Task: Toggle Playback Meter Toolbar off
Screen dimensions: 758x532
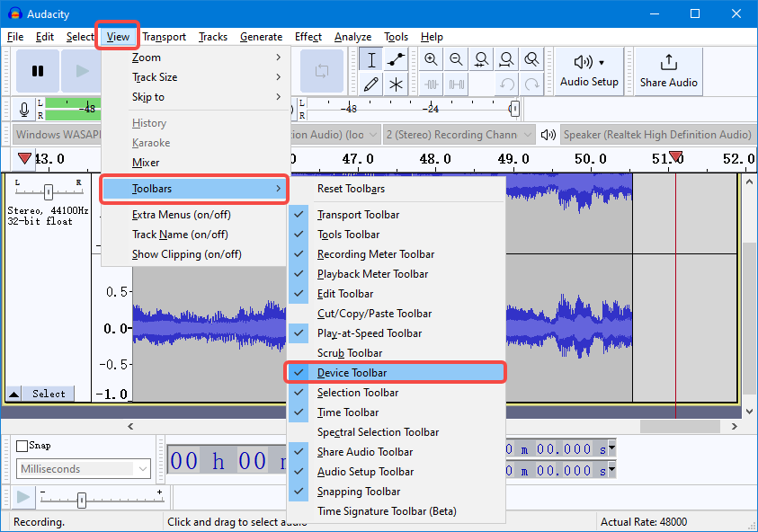Action: point(396,274)
